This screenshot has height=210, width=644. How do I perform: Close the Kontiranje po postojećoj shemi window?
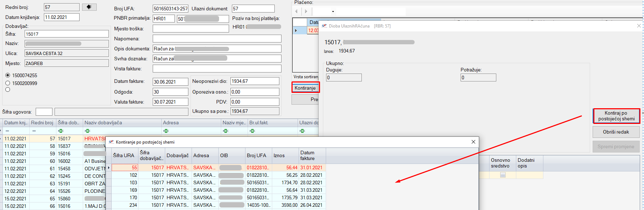[x=473, y=142]
